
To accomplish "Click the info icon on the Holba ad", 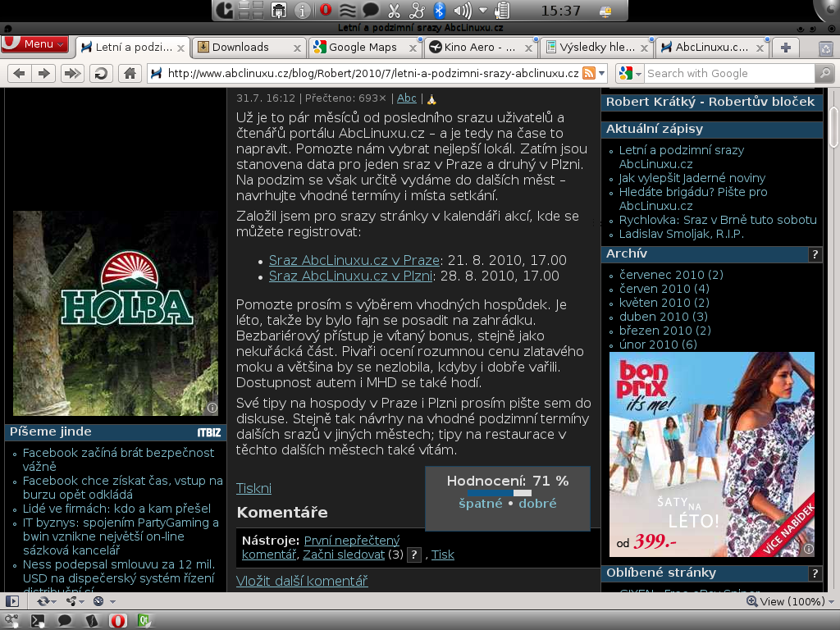I will click(212, 408).
